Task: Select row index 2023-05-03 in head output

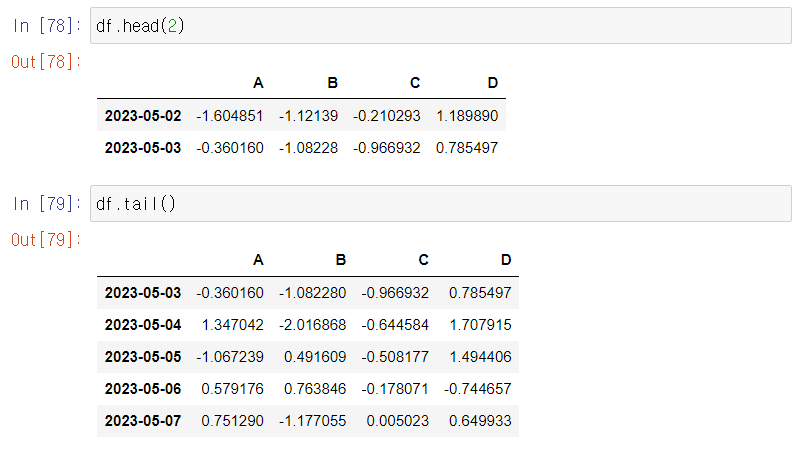Action: [x=143, y=148]
